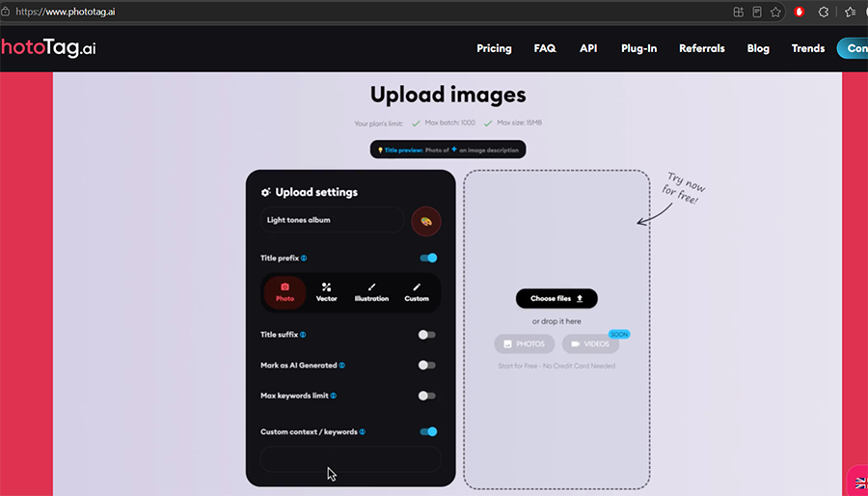868x496 pixels.
Task: Select the Illustration title prefix option
Action: [x=371, y=292]
